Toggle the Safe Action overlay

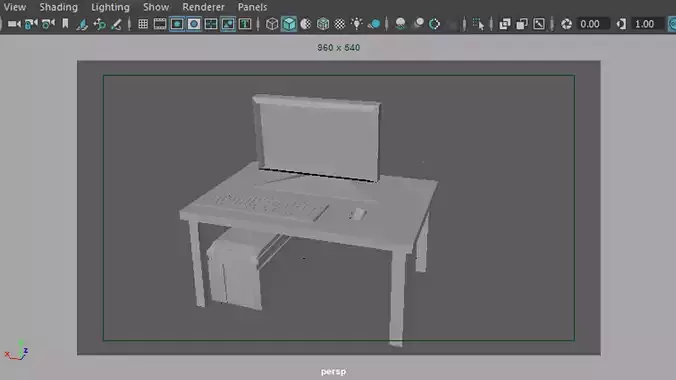(x=228, y=24)
